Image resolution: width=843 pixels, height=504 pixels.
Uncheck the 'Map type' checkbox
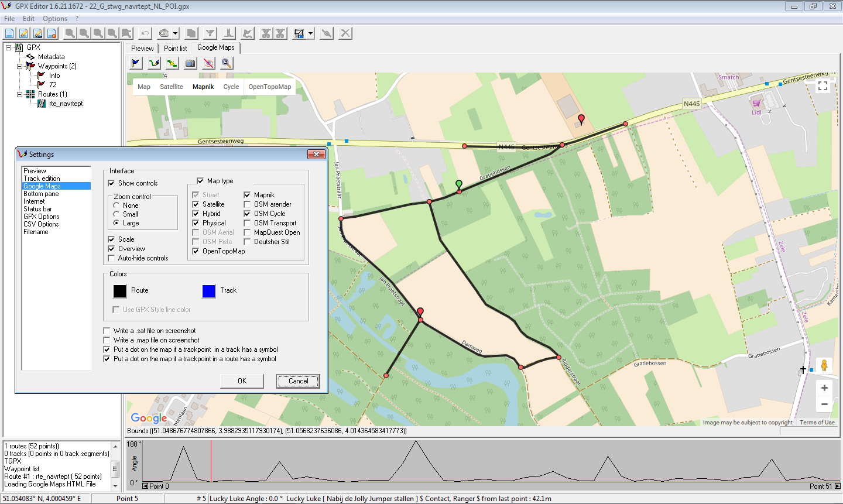coord(200,181)
